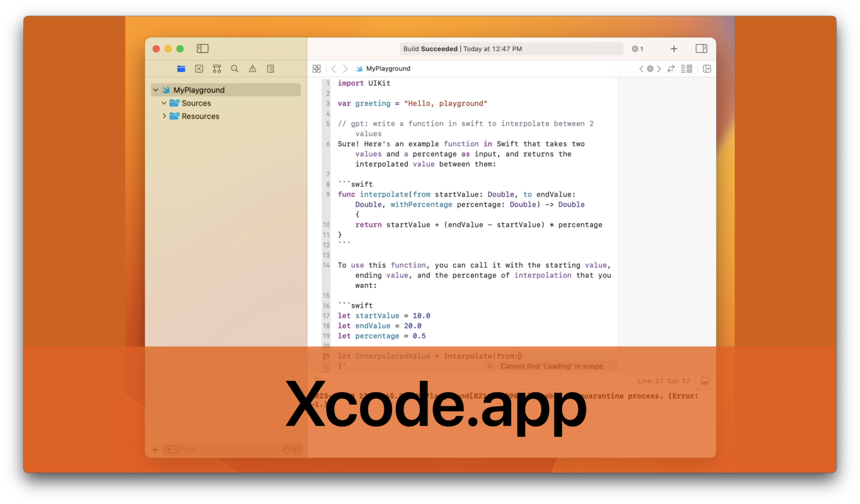Viewport: 860px width, 504px height.
Task: Click the 'let interpolatedValue' line
Action: coord(430,356)
